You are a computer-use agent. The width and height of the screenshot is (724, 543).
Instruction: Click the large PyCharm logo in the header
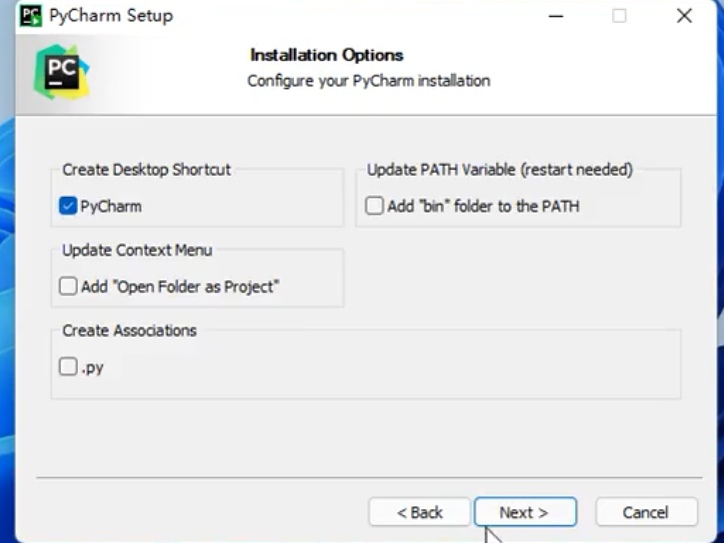61,70
